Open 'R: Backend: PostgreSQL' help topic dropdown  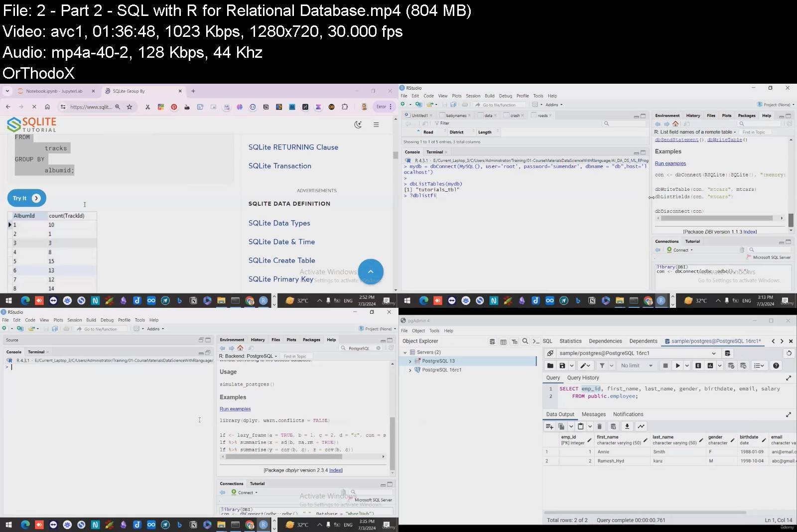pos(248,356)
